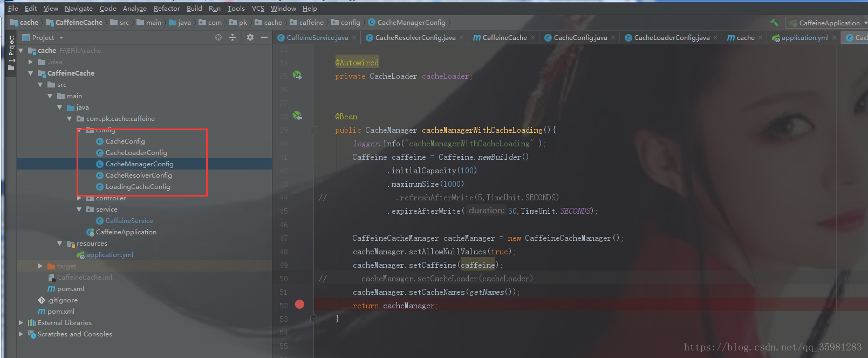Screen dimensions: 868x358
Task: Open the Navigate menu
Action: 79,9
